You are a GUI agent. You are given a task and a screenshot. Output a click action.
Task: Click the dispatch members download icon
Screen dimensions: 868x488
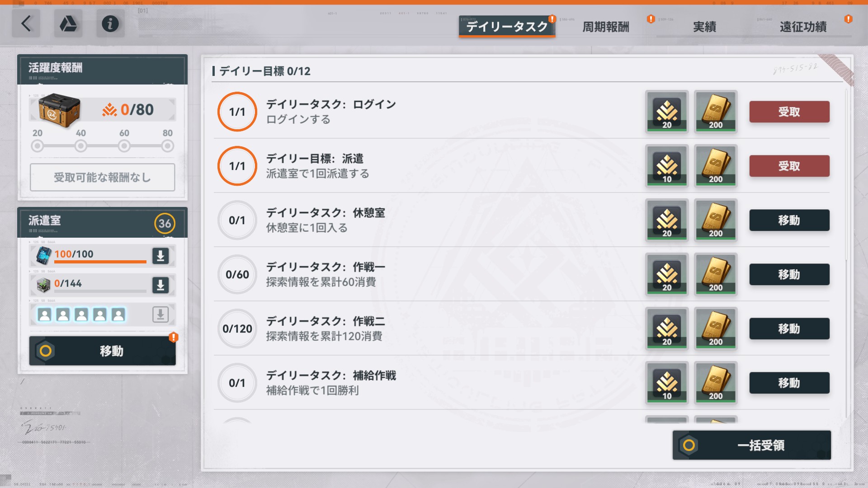[160, 314]
